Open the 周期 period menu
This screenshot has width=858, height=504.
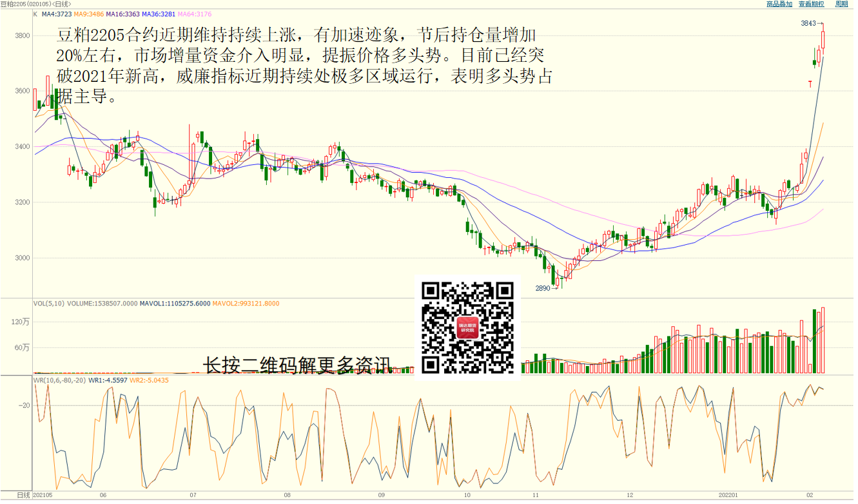point(841,4)
